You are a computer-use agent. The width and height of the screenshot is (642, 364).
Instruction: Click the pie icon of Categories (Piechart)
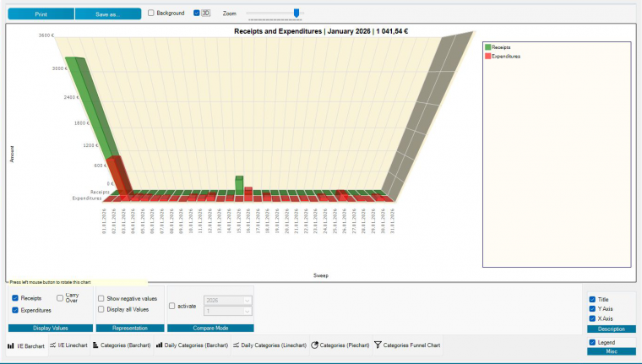pyautogui.click(x=314, y=345)
